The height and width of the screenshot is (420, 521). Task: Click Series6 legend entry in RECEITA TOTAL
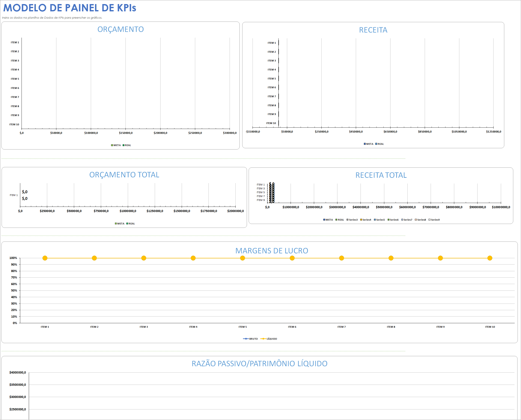tap(393, 220)
